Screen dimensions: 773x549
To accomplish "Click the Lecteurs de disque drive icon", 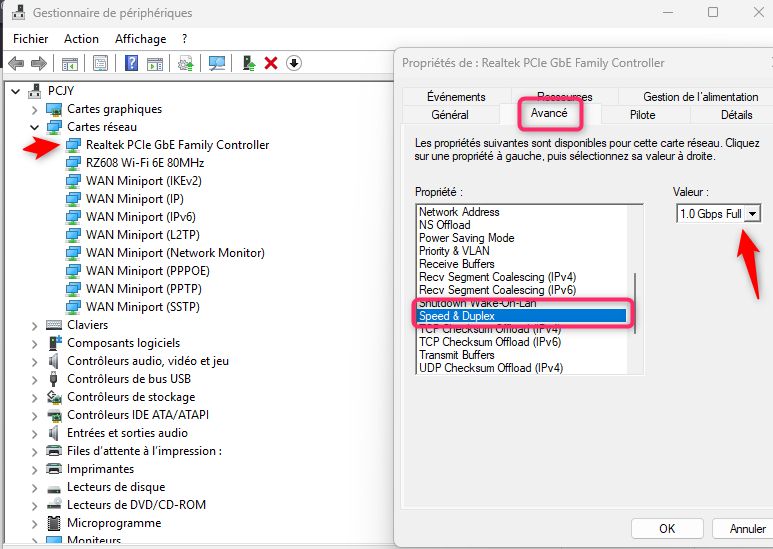I will click(54, 488).
